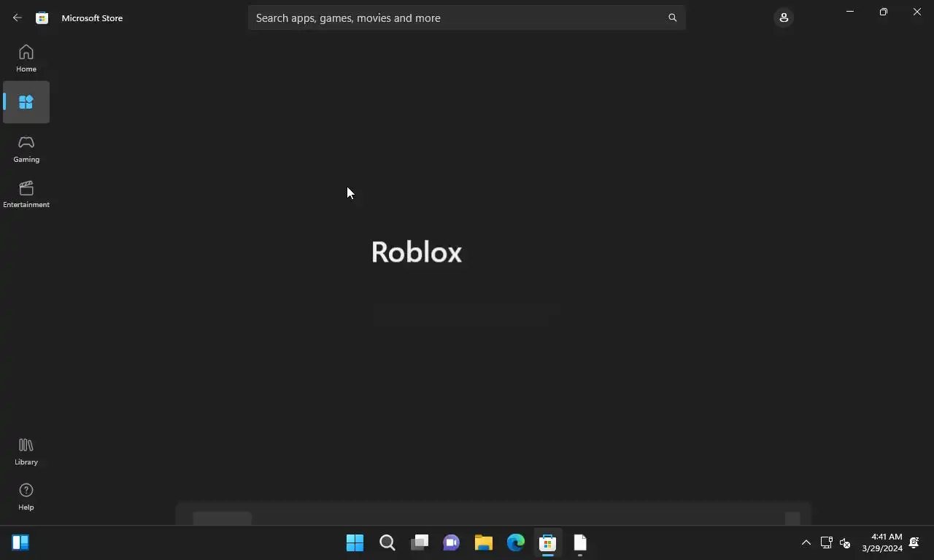934x560 pixels.
Task: Open network settings tray icon
Action: coord(827,542)
